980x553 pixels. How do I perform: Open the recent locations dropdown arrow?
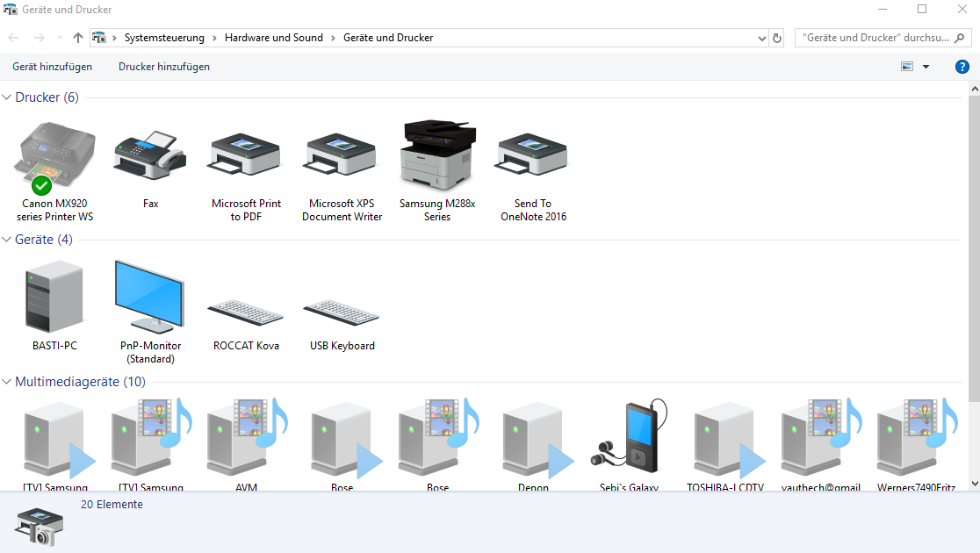[x=60, y=38]
